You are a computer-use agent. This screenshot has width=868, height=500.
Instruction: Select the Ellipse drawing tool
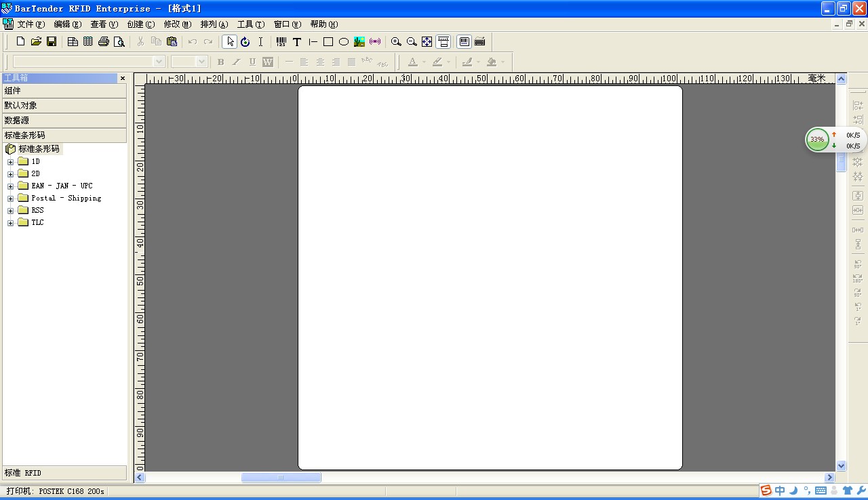tap(344, 41)
